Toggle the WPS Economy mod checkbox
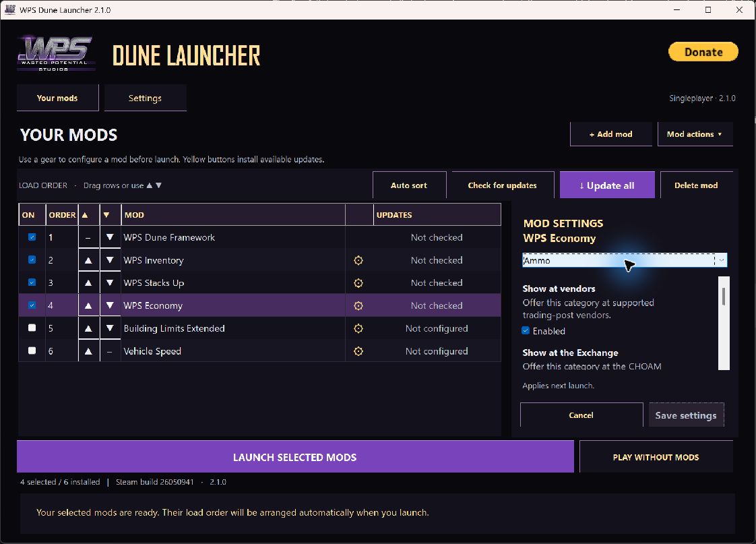Image resolution: width=756 pixels, height=544 pixels. pos(32,305)
